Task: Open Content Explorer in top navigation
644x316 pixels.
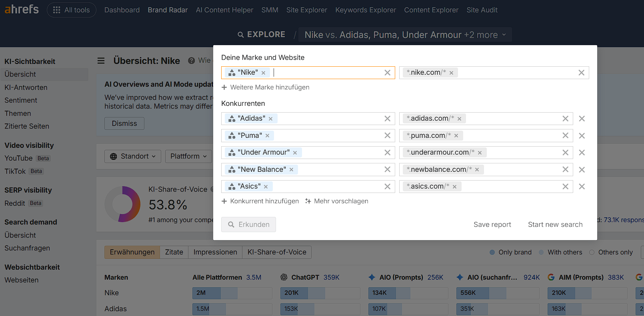Action: pyautogui.click(x=431, y=10)
